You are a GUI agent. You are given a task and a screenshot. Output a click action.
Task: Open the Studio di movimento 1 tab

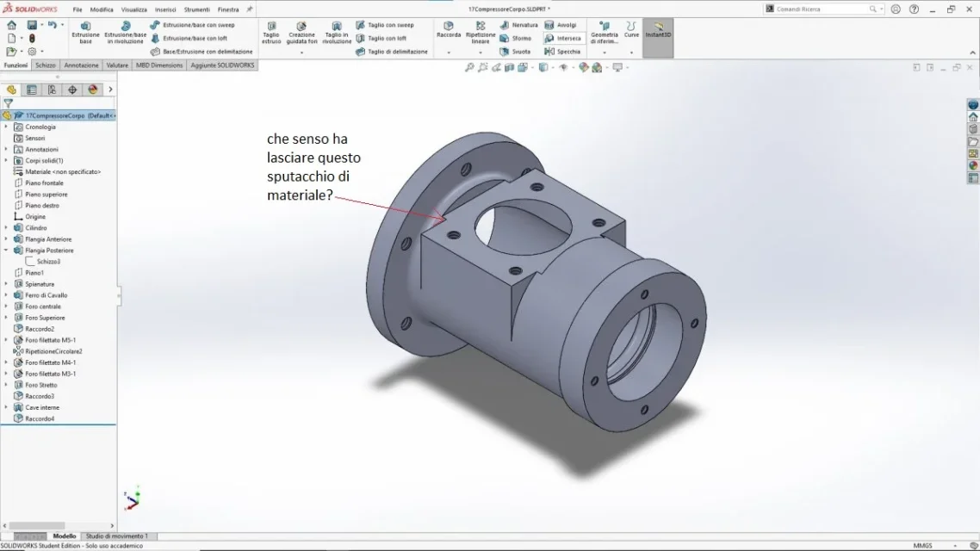tap(116, 536)
